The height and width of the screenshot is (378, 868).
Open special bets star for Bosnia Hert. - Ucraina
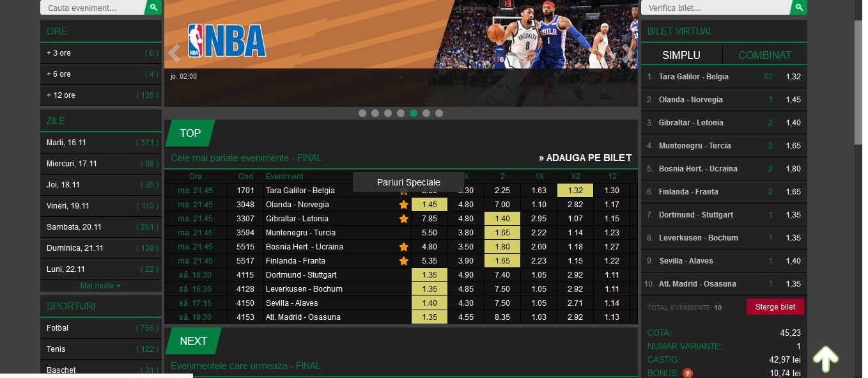coord(404,247)
